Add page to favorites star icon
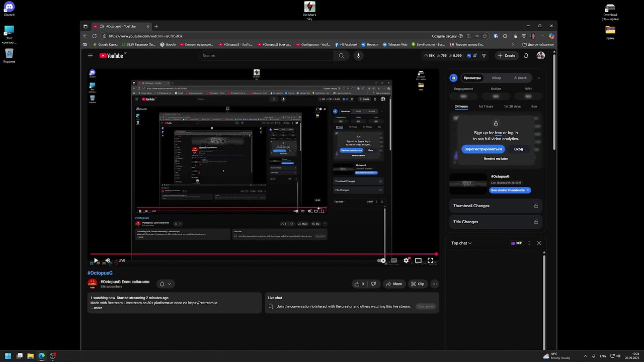The width and height of the screenshot is (644, 362). pyautogui.click(x=485, y=36)
